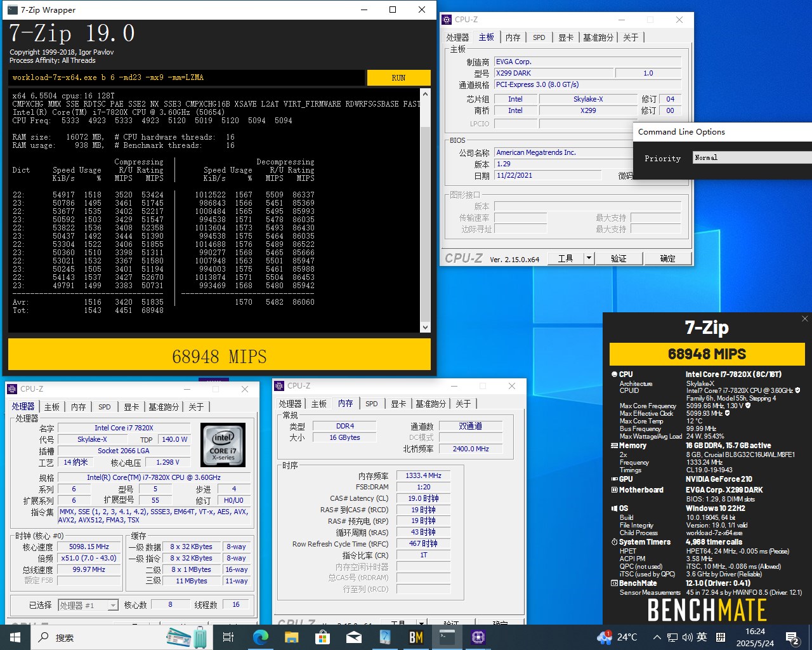Open the Windows Start menu
Image resolution: width=812 pixels, height=650 pixels.
click(15, 637)
